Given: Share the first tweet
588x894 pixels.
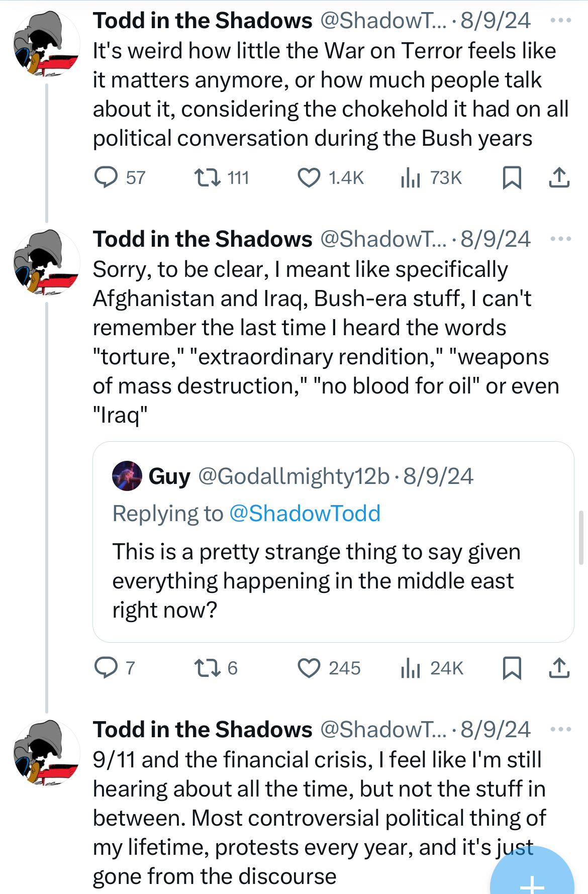Looking at the screenshot, I should [559, 178].
